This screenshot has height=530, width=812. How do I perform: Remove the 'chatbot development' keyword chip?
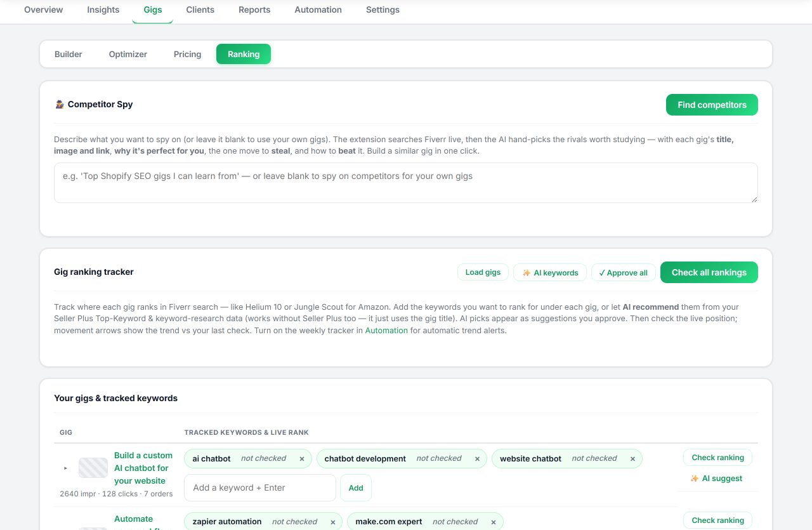477,459
